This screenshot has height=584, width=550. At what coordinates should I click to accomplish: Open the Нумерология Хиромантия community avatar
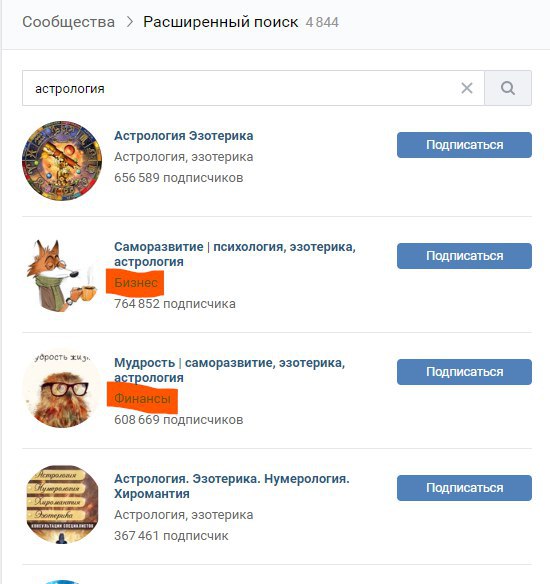pos(62,504)
